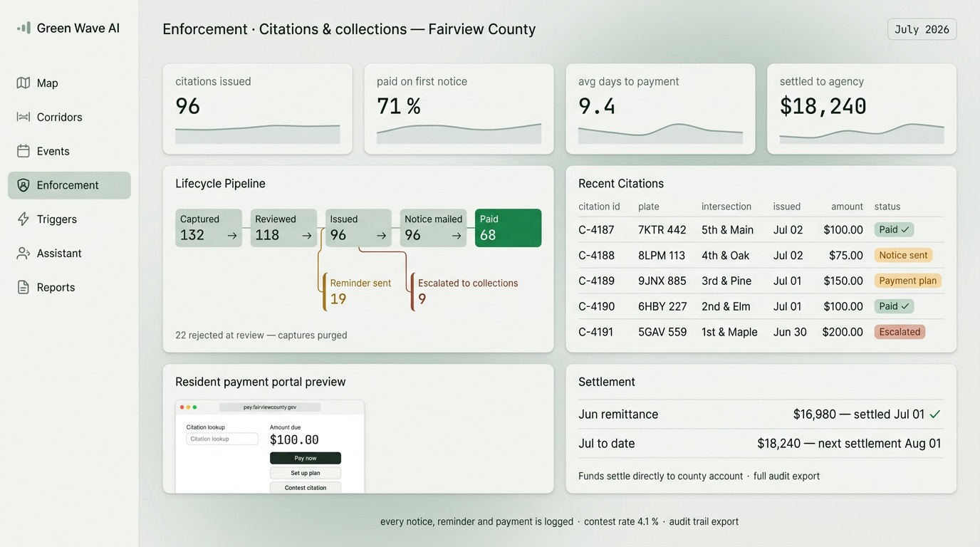Select the Captured stage showing 132
The width and height of the screenshot is (980, 547).
[x=209, y=228]
